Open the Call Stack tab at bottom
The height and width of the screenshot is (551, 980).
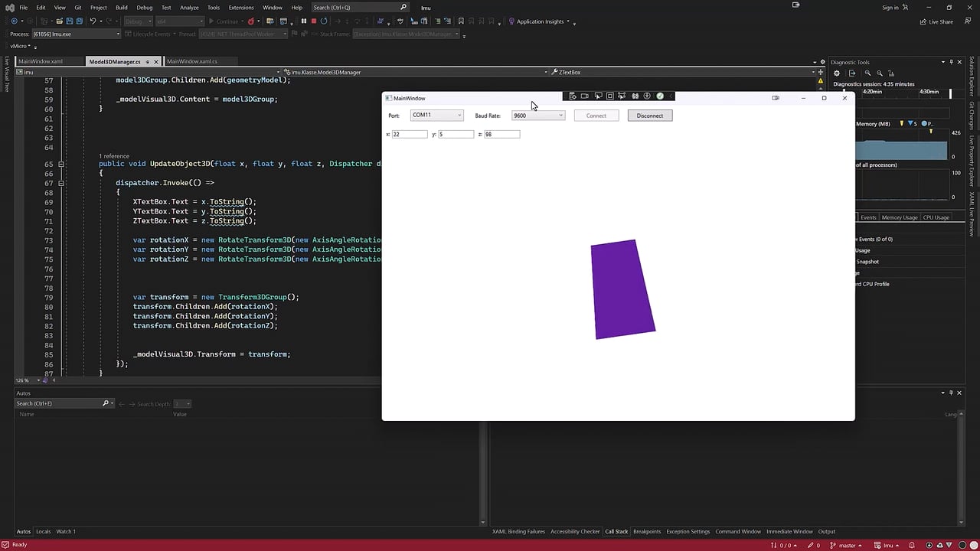(616, 531)
